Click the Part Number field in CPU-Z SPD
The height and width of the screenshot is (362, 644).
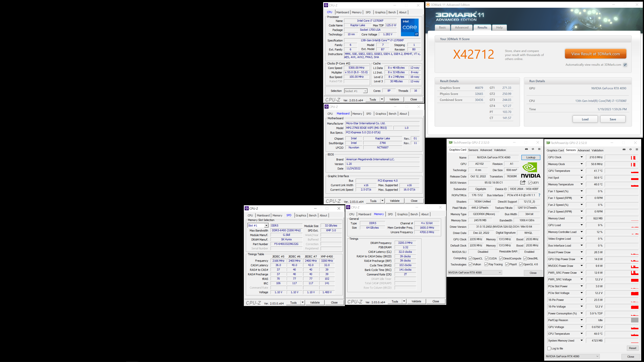pos(286,244)
